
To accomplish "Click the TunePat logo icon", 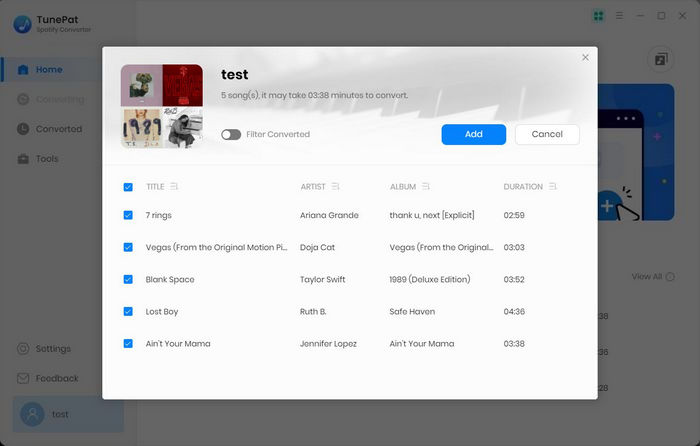I will [22, 24].
